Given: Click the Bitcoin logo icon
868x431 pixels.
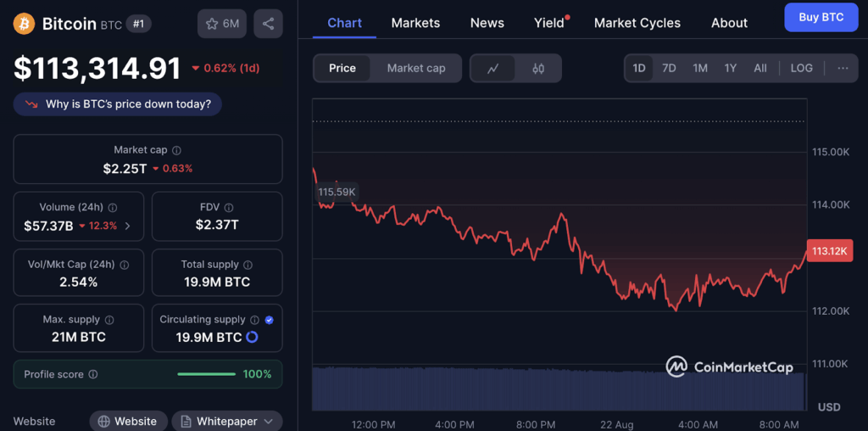Looking at the screenshot, I should click(25, 24).
